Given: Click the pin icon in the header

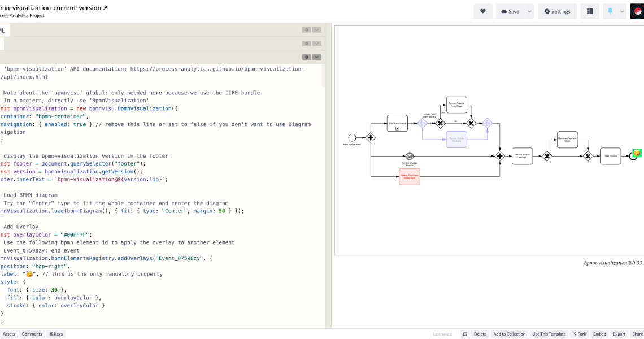Looking at the screenshot, I should tap(611, 11).
